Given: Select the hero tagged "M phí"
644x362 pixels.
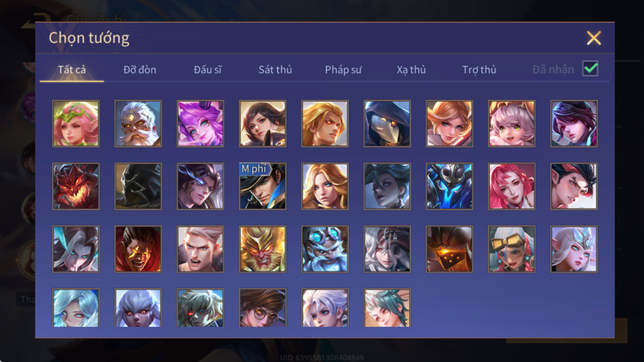Looking at the screenshot, I should [263, 187].
